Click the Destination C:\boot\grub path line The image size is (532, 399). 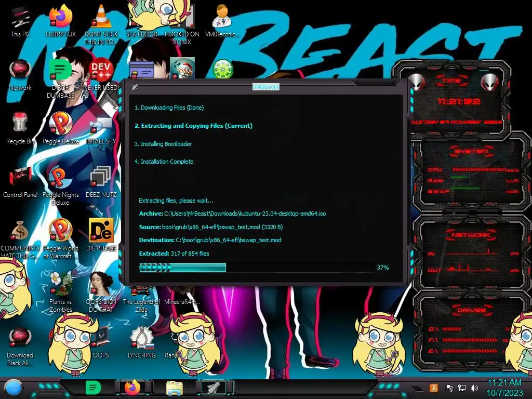coord(210,240)
